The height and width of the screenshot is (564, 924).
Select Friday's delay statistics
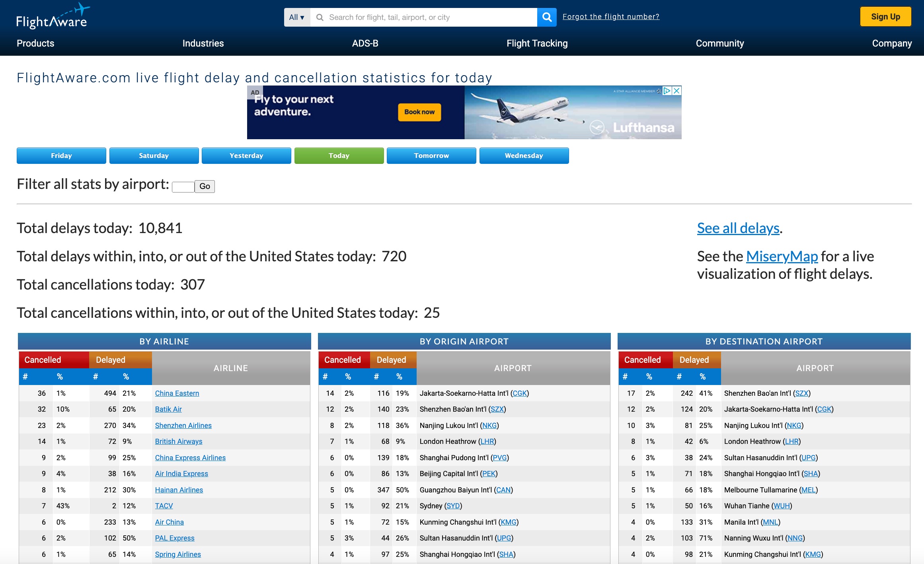[61, 156]
